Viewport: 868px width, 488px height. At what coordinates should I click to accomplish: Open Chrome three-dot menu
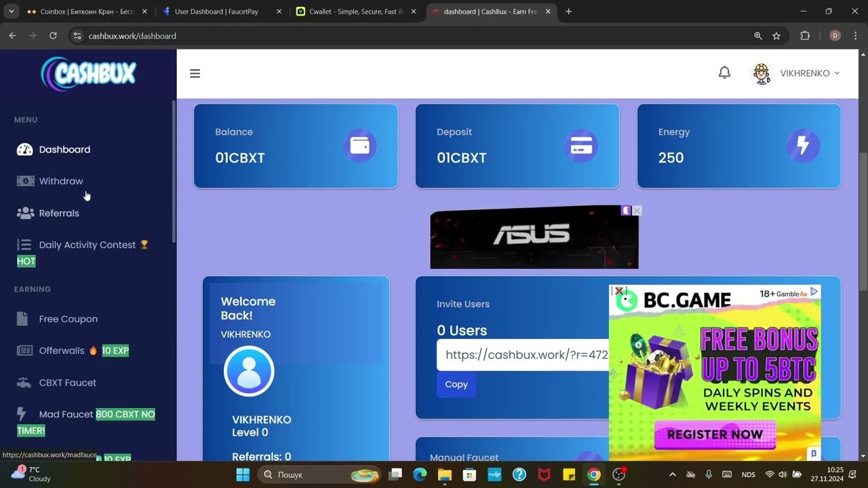pos(855,36)
